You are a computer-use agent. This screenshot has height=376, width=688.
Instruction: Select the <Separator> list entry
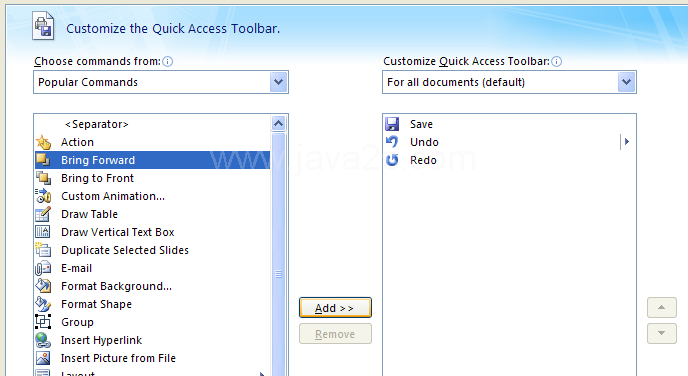[97, 124]
